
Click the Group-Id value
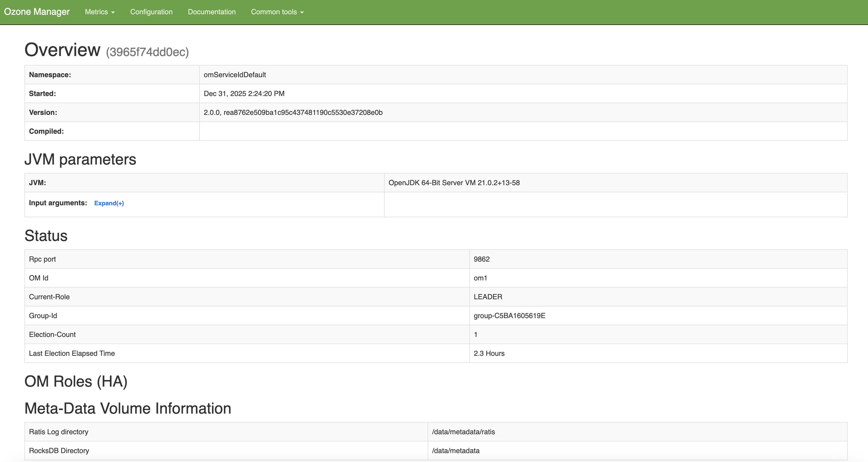pos(509,316)
